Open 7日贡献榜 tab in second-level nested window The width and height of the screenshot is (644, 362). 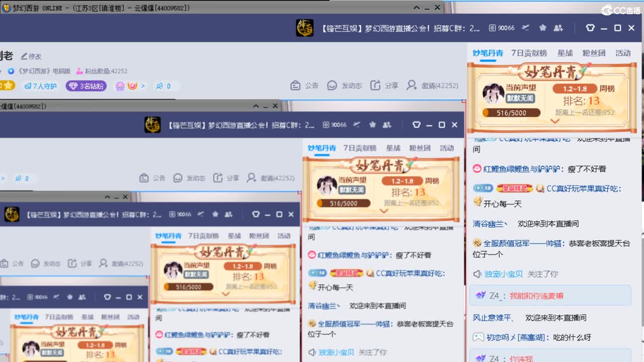[x=360, y=148]
